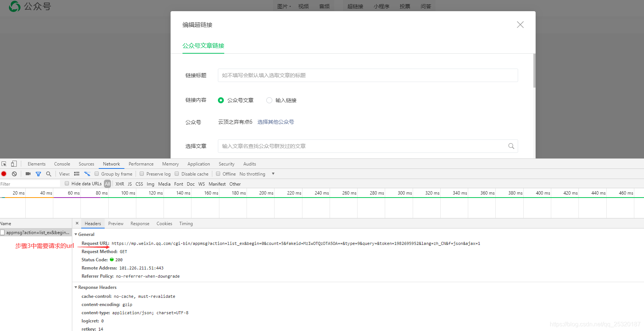Click the WeChat official account logo
The height and width of the screenshot is (331, 644).
coord(30,6)
